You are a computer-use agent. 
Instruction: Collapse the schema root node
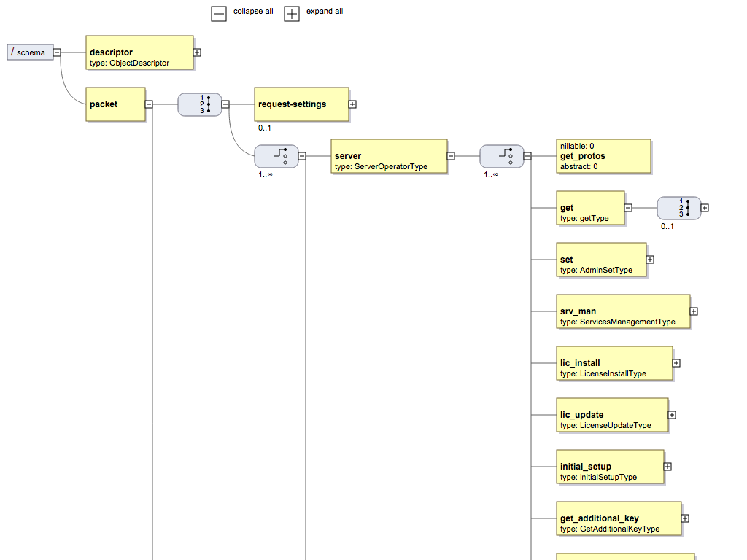click(x=56, y=52)
